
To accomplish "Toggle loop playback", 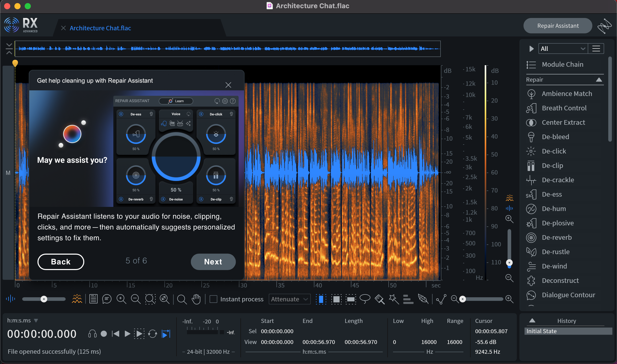I will [153, 334].
